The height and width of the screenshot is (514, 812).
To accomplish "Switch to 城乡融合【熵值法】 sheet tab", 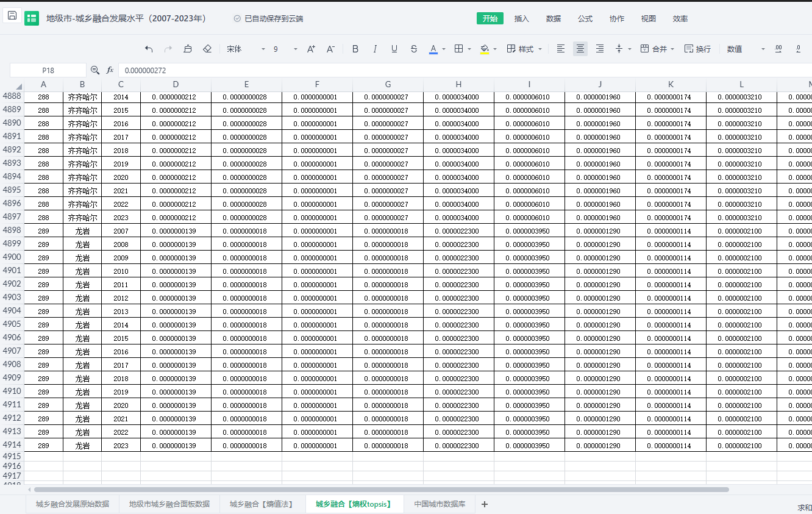I will point(262,504).
